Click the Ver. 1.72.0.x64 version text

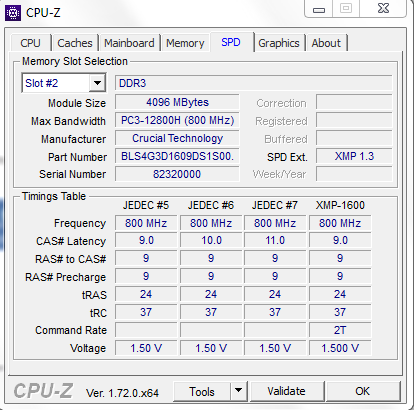(x=122, y=393)
